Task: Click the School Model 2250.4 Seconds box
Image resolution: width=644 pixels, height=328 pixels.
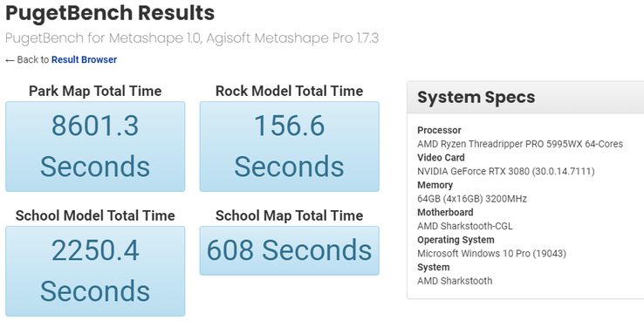Action: pos(95,271)
